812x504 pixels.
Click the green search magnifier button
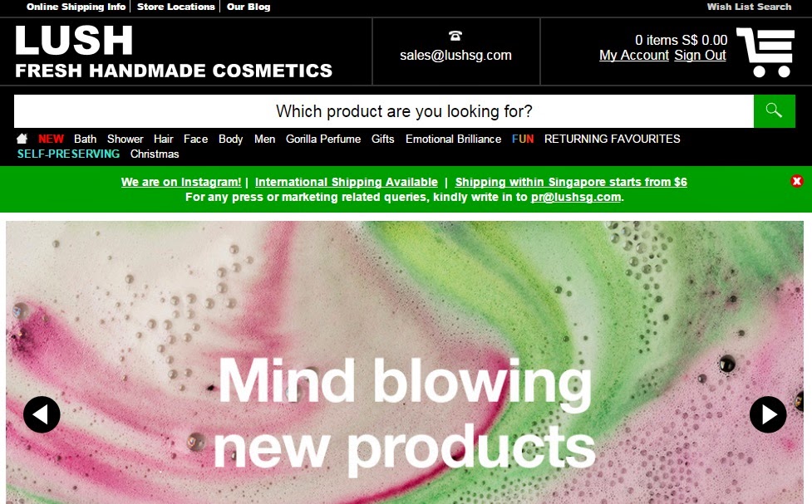pos(775,110)
